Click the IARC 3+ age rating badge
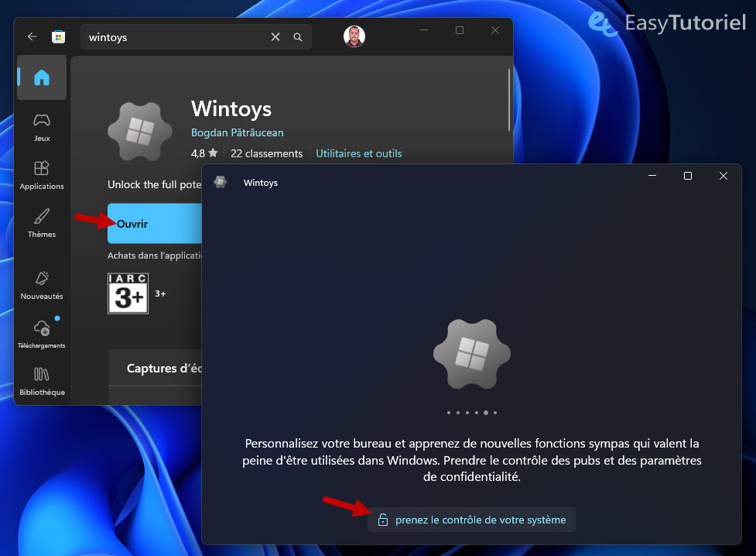 (x=128, y=293)
